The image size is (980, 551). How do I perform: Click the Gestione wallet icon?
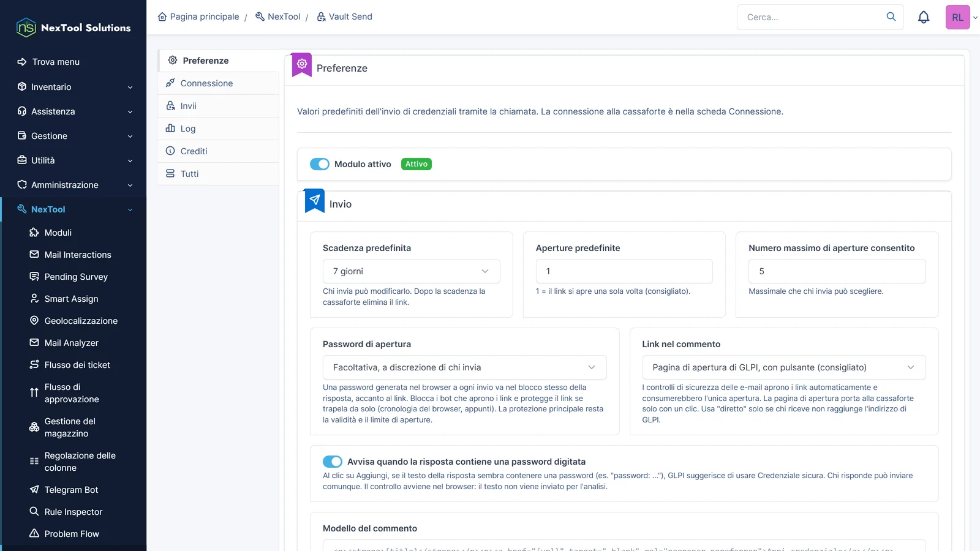[22, 135]
